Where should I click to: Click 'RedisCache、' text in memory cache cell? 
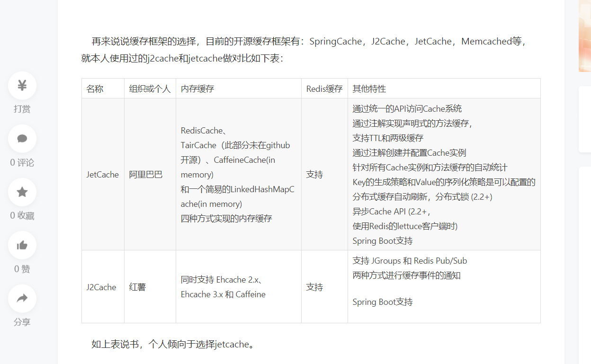(x=205, y=131)
